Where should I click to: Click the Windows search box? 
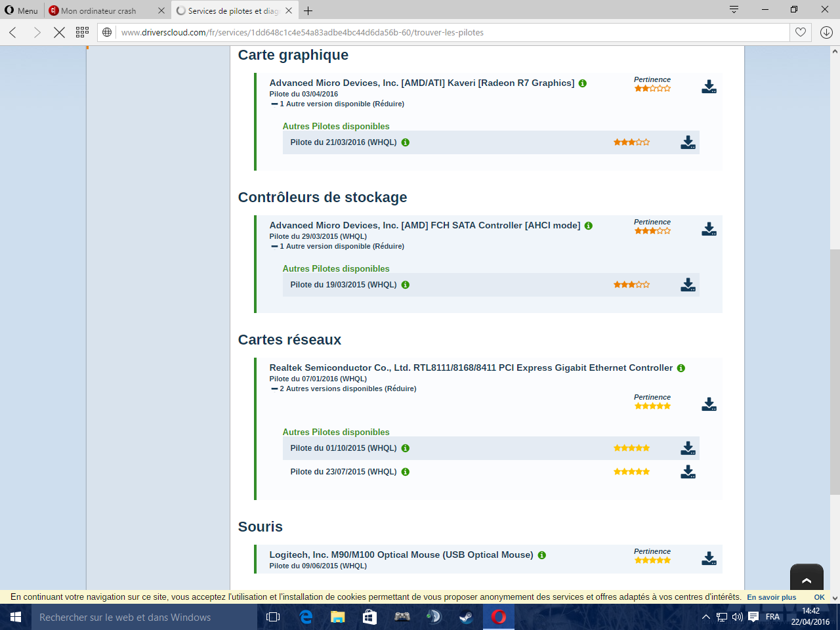click(144, 617)
